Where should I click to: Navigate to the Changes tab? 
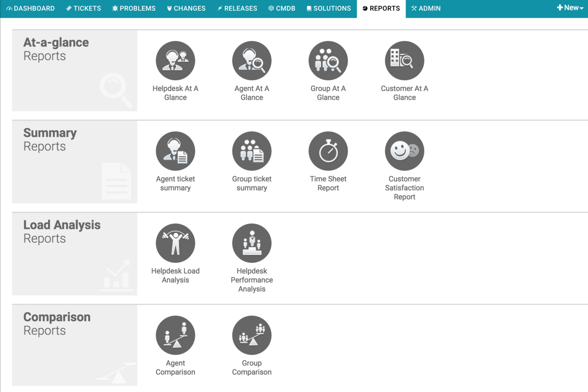pos(186,8)
